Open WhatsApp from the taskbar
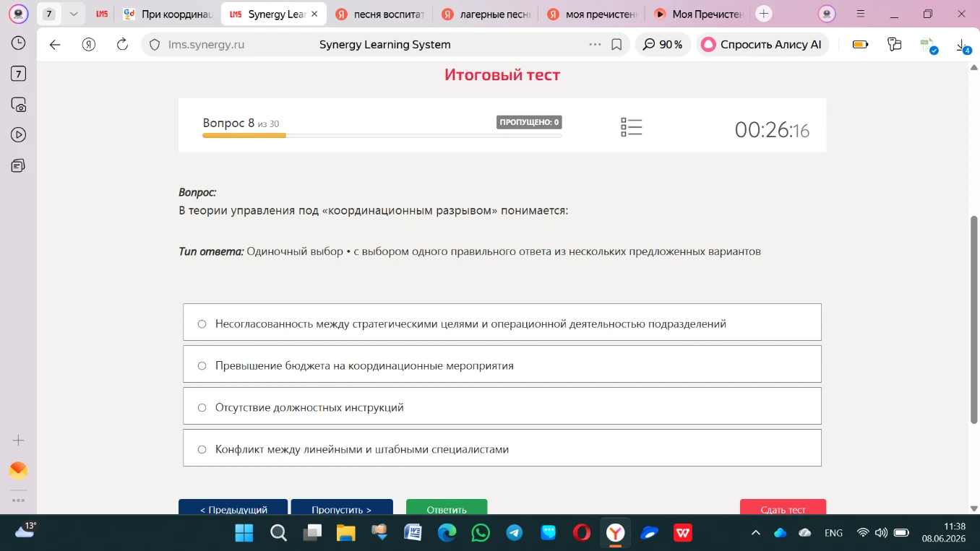The width and height of the screenshot is (980, 551). pos(481,533)
